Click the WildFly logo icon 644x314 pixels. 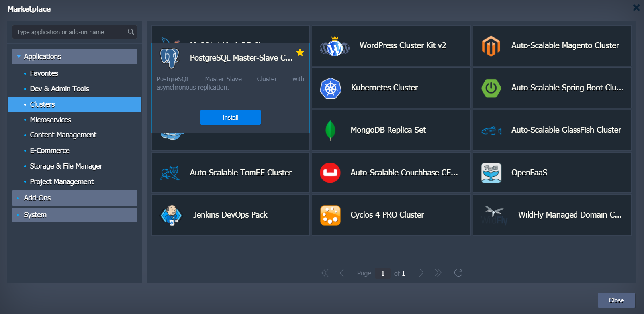494,215
